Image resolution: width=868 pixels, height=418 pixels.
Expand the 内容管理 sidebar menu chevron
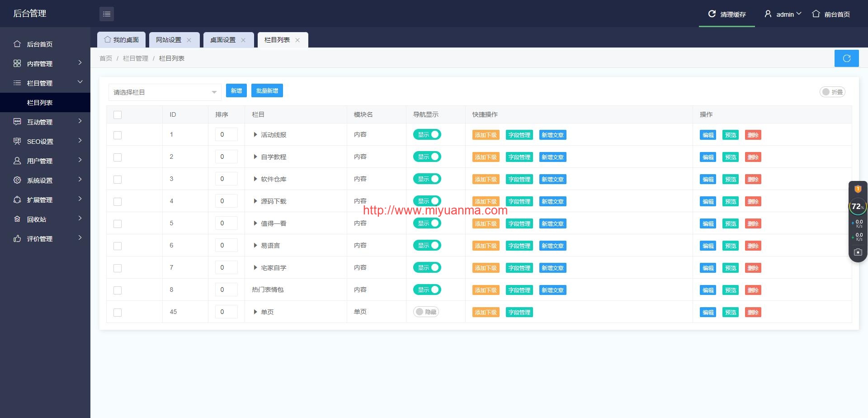coord(80,63)
